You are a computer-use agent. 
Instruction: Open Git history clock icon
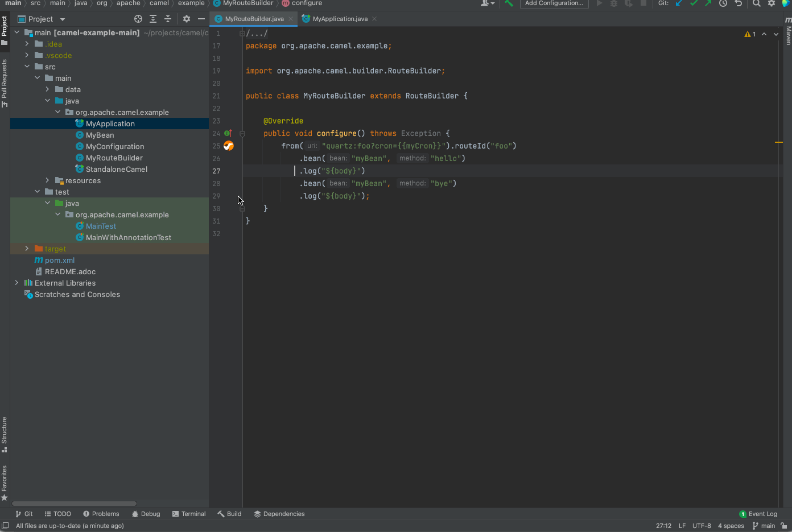point(723,3)
